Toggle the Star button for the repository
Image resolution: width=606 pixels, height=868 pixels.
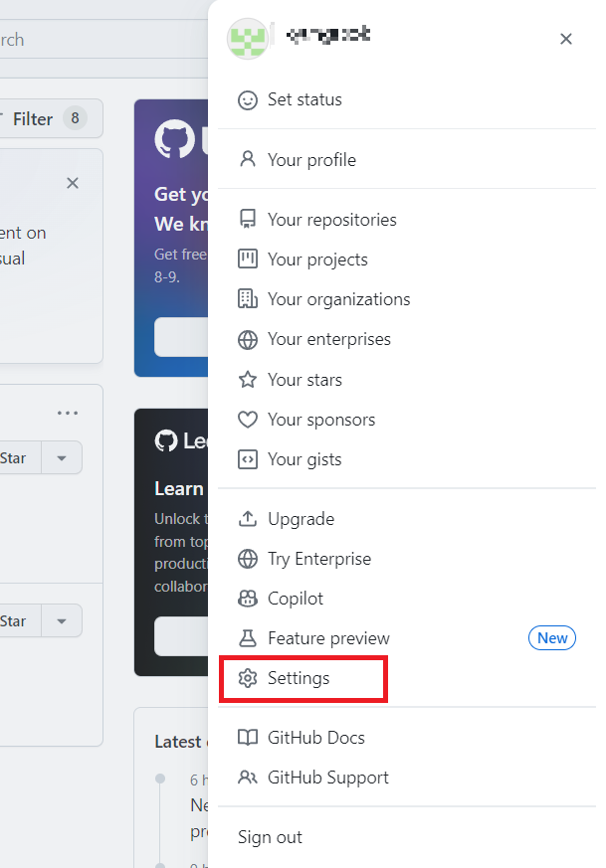[14, 457]
